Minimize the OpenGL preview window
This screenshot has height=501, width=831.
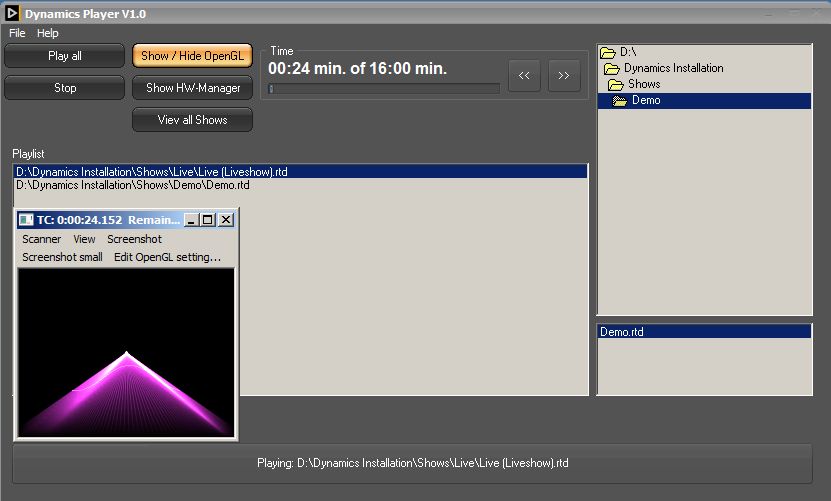[192, 219]
